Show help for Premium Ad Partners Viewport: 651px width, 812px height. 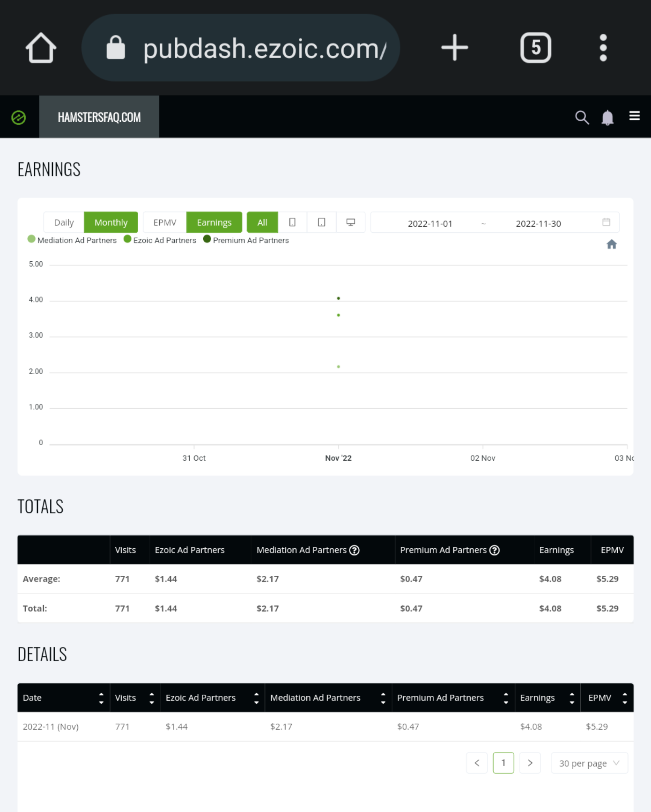tap(494, 550)
